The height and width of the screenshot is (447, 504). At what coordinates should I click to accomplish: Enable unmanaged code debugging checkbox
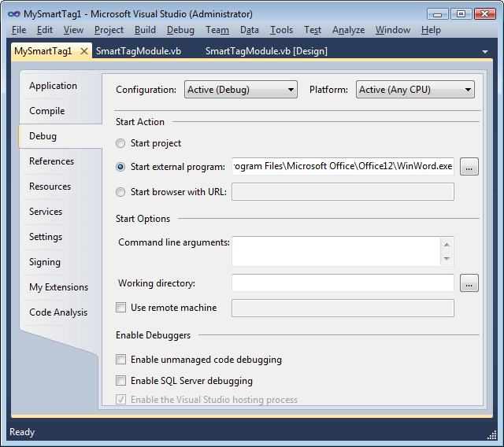(x=120, y=359)
